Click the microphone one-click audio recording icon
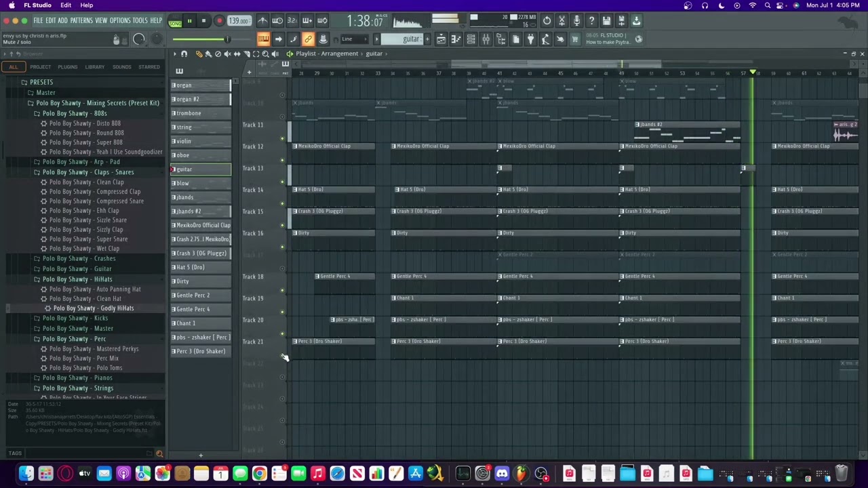Image resolution: width=868 pixels, height=488 pixels. click(576, 21)
